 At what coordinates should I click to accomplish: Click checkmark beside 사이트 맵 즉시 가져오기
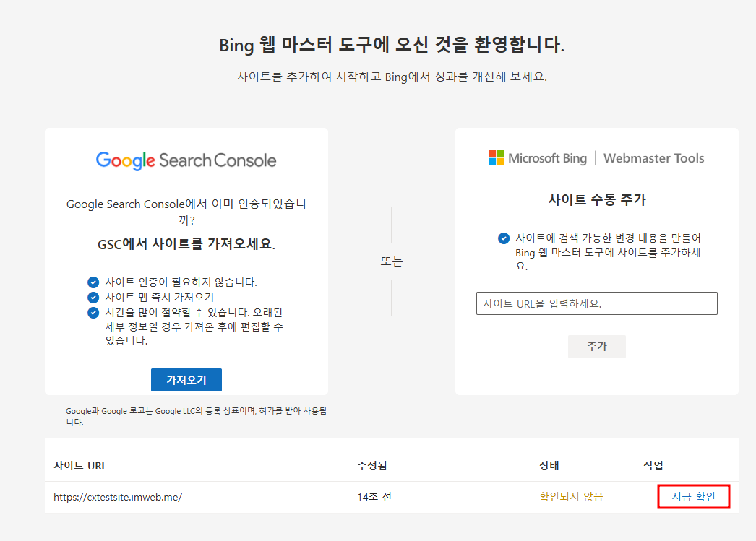coord(93,298)
